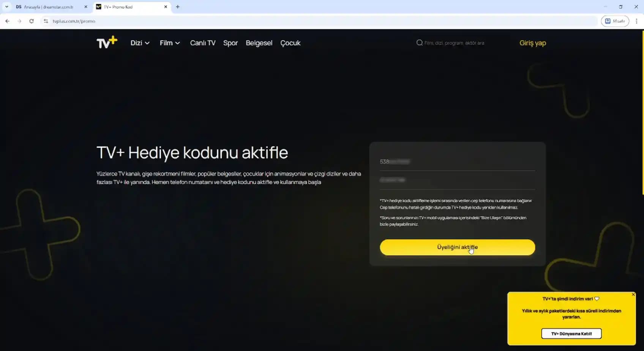
Task: Click the search magnifier icon
Action: tap(419, 43)
